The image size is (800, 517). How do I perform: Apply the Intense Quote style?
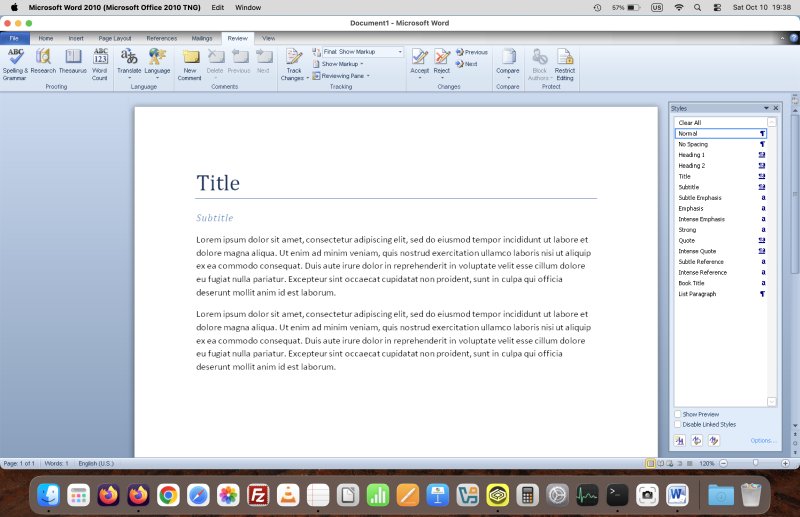(720, 251)
